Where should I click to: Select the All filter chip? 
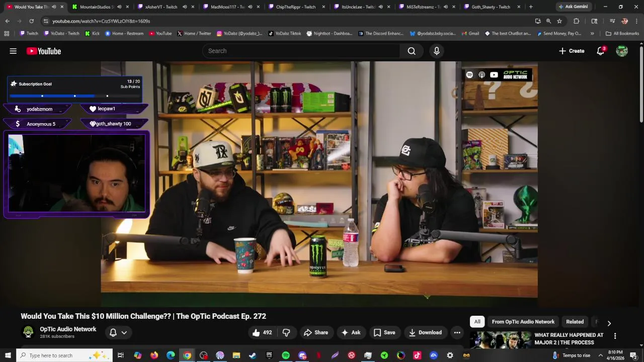477,322
